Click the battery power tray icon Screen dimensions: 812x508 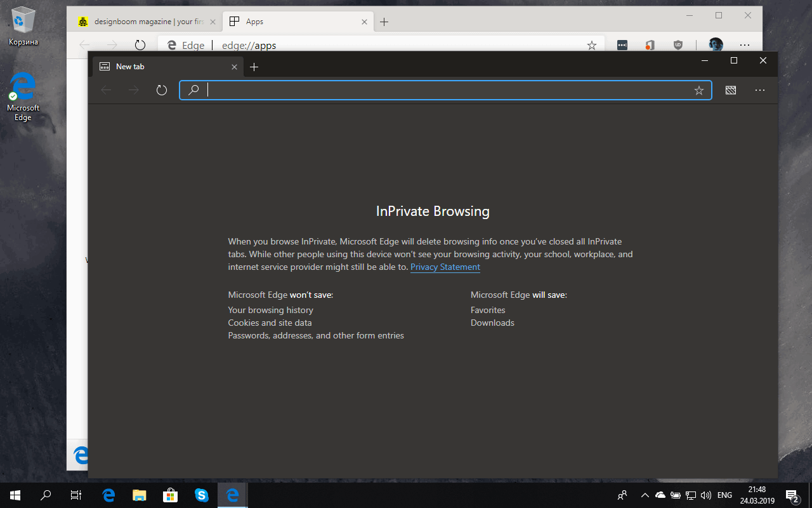(x=676, y=495)
